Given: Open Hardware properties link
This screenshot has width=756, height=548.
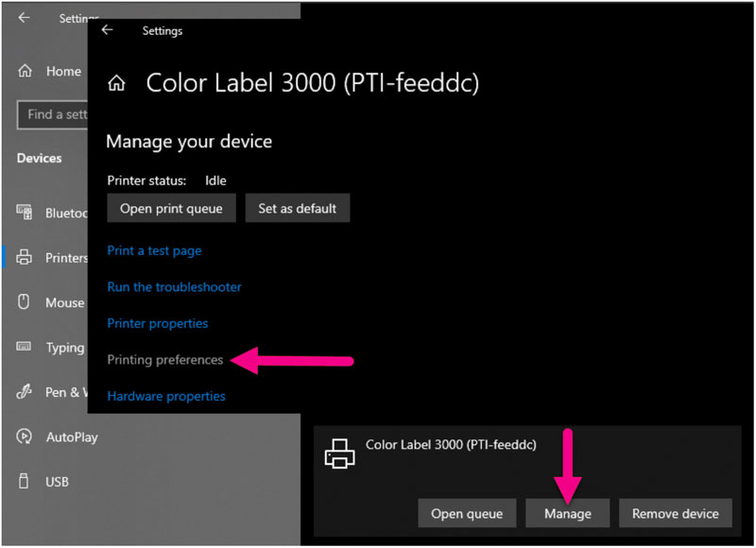Looking at the screenshot, I should [166, 396].
